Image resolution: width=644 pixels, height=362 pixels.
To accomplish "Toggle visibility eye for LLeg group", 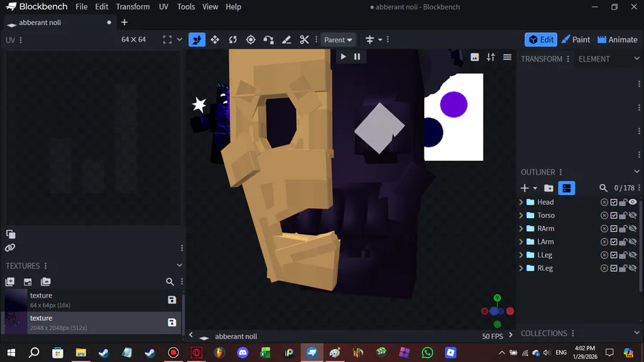I will pyautogui.click(x=633, y=255).
